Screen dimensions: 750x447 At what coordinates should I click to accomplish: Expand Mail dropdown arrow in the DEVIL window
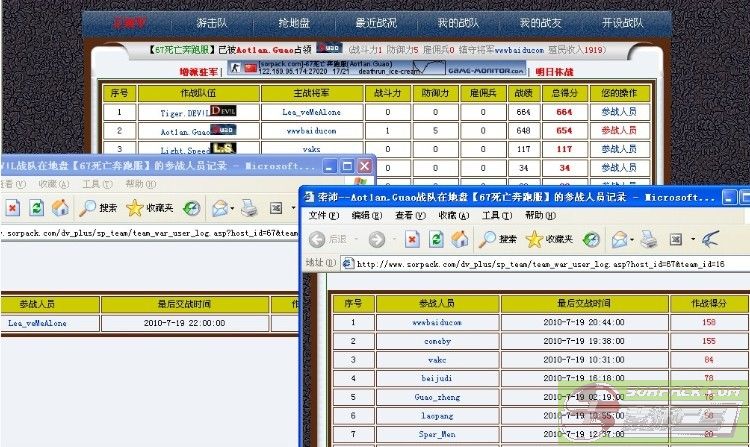[x=232, y=209]
